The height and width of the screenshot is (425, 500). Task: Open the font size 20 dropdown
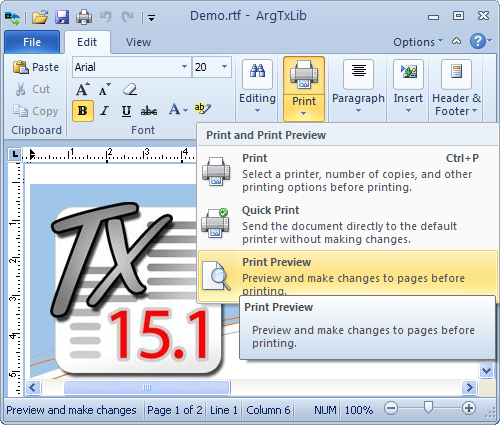tap(224, 67)
